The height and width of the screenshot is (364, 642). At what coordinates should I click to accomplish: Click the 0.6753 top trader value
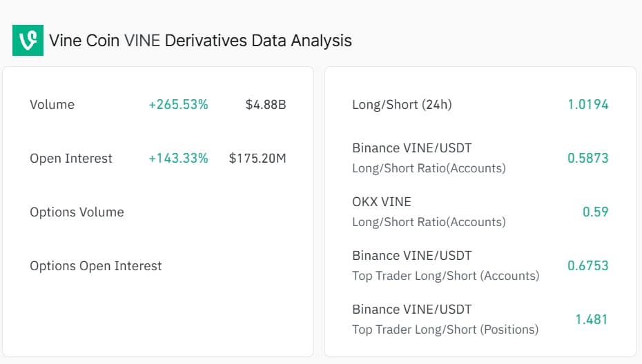tap(588, 266)
